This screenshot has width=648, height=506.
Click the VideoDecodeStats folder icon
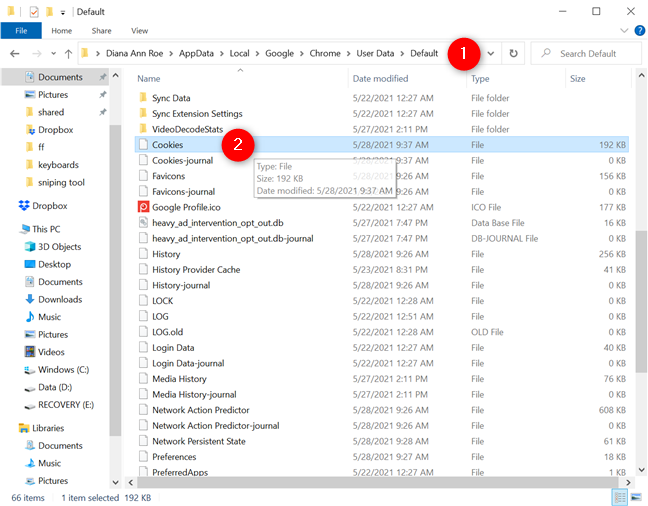[x=144, y=129]
